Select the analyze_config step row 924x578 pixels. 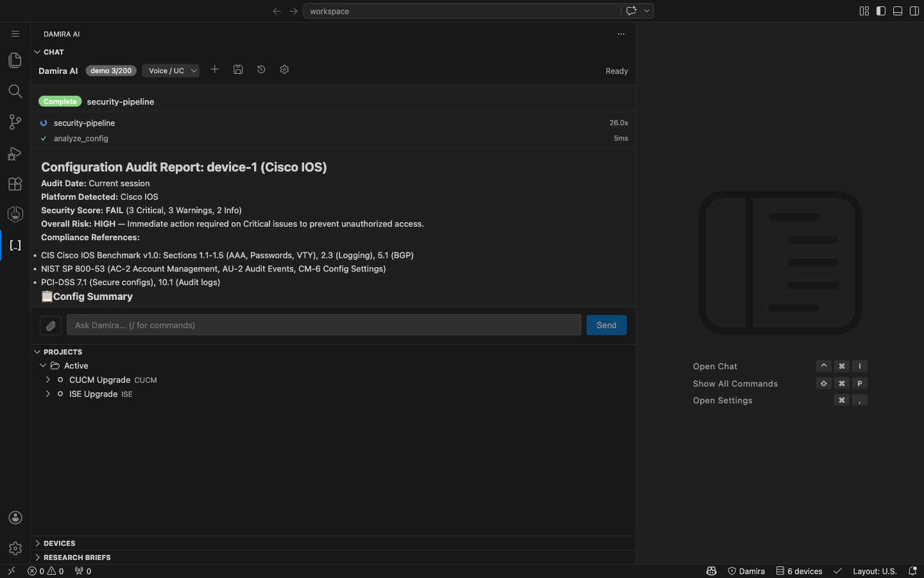[334, 138]
